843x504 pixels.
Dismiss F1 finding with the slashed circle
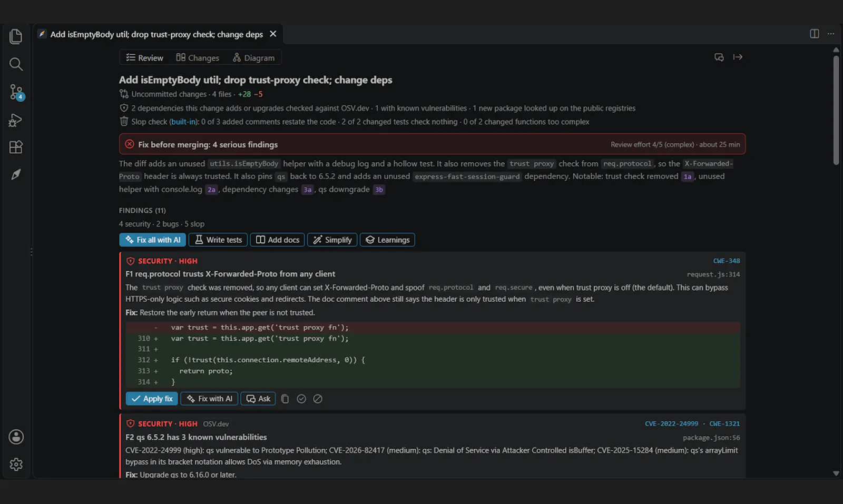318,399
